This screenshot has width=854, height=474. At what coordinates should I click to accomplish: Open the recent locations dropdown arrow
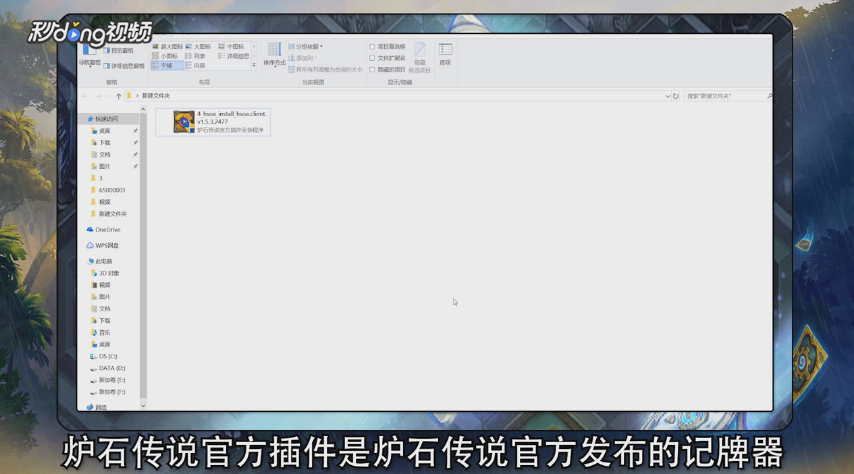pyautogui.click(x=109, y=96)
